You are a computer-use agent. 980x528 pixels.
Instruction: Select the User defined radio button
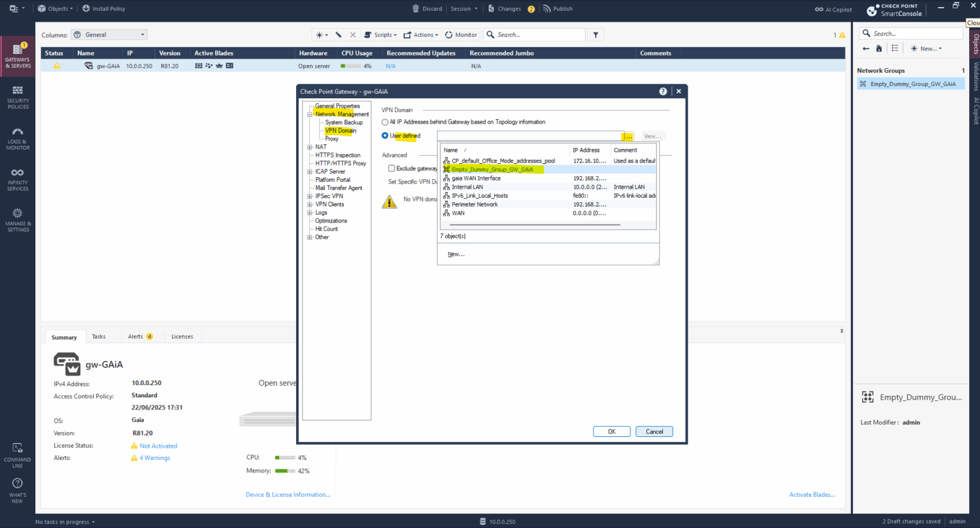click(x=385, y=135)
